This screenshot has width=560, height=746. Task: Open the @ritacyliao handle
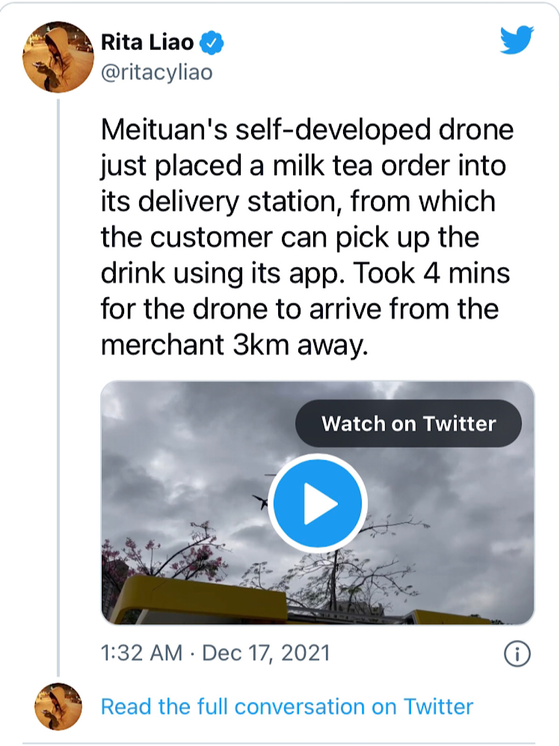(x=157, y=72)
